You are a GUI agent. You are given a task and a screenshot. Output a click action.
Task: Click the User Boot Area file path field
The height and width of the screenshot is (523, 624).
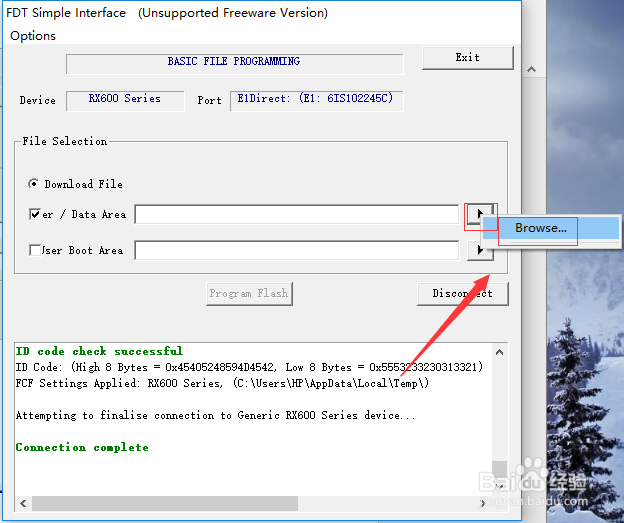(296, 250)
